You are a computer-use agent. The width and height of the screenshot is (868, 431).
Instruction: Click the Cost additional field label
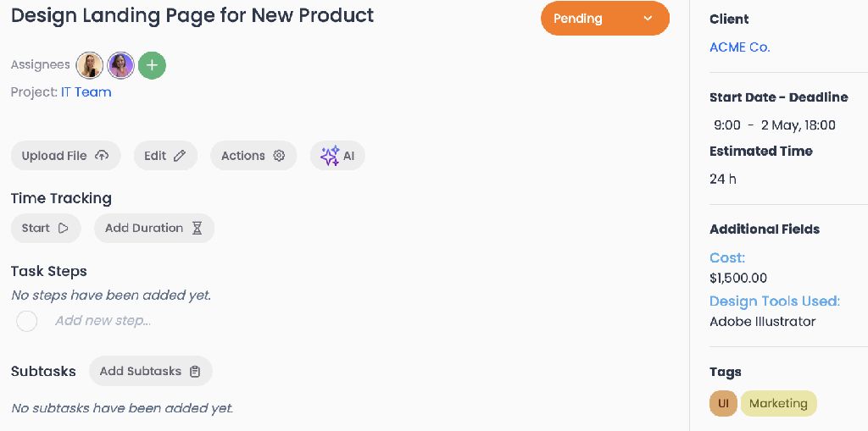pos(727,257)
